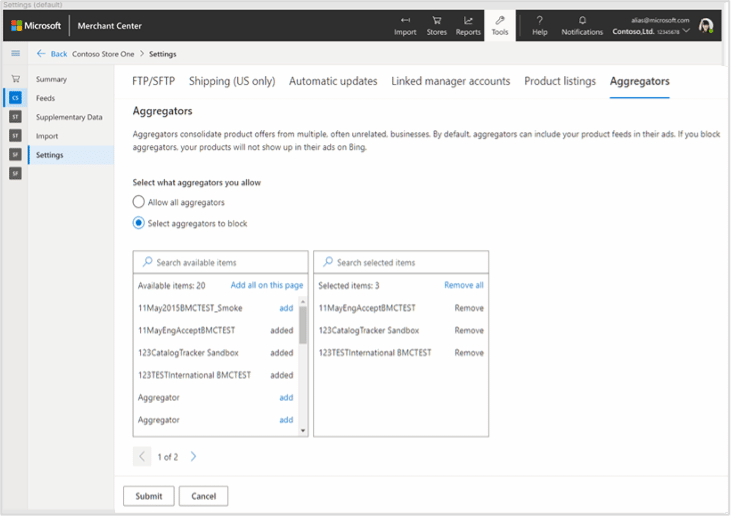Toggle the hamburger navigation menu
The width and height of the screenshot is (733, 518).
(x=15, y=53)
